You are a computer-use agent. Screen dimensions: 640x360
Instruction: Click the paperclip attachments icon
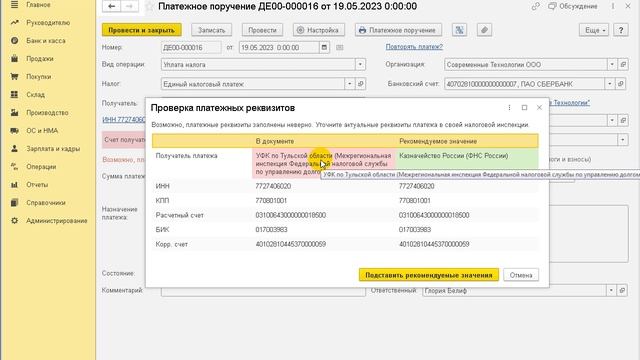pos(484,30)
